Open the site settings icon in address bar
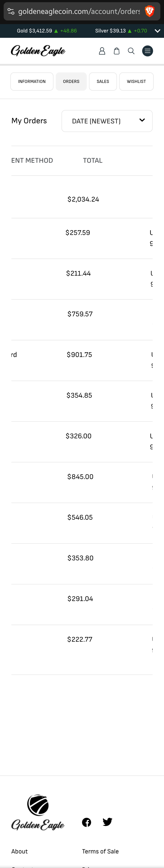This screenshot has width=164, height=868. 11,11
